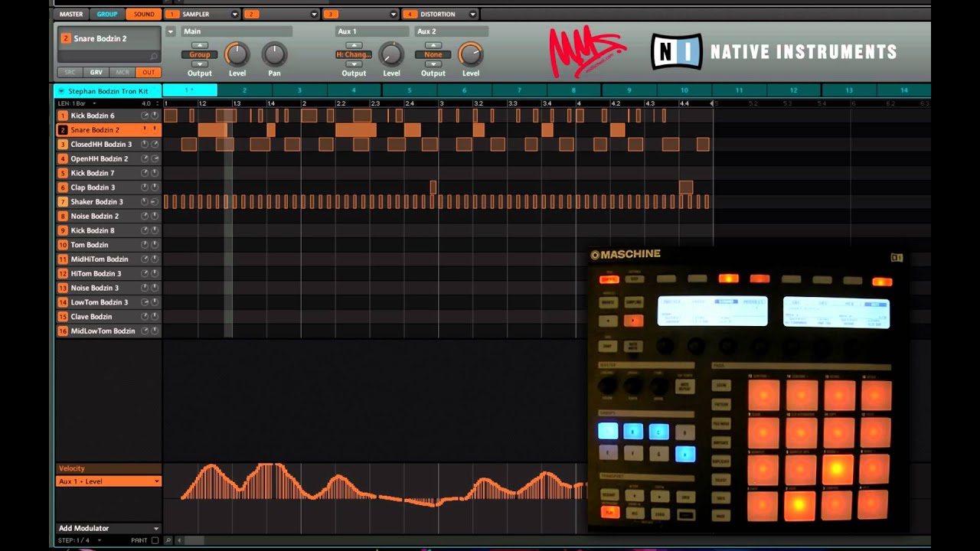Switch to the MASTER tab
This screenshot has height=551, width=980.
[71, 14]
